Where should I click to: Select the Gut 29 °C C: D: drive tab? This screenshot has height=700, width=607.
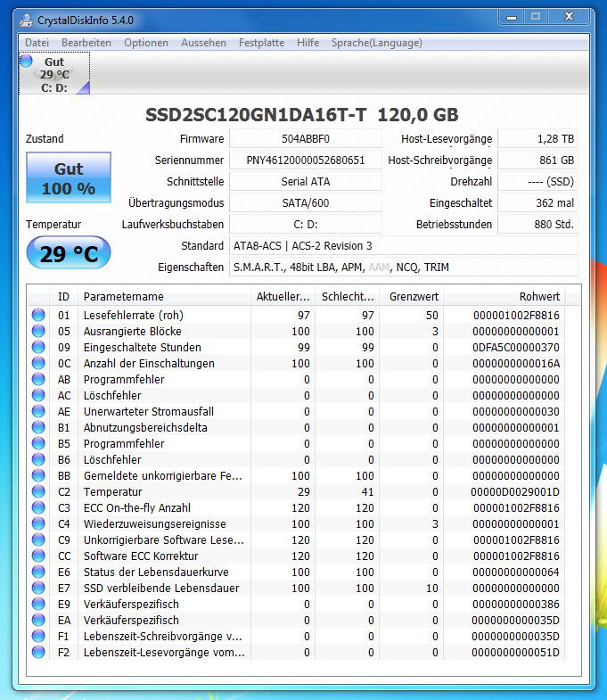click(x=54, y=74)
